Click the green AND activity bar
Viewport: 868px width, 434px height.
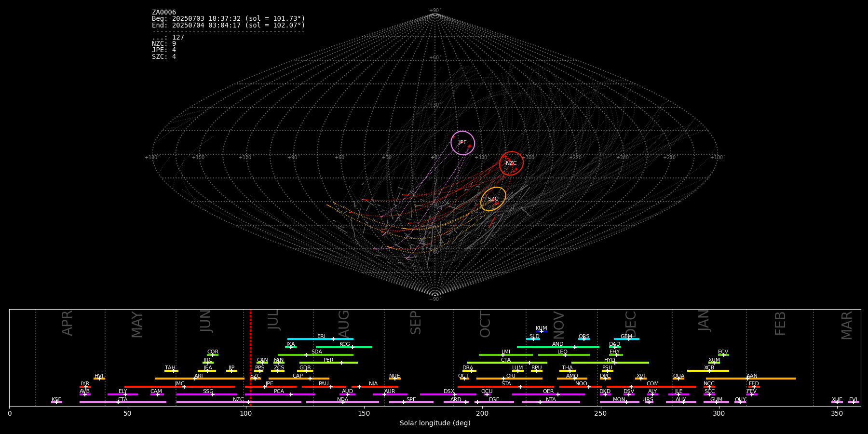pyautogui.click(x=558, y=347)
